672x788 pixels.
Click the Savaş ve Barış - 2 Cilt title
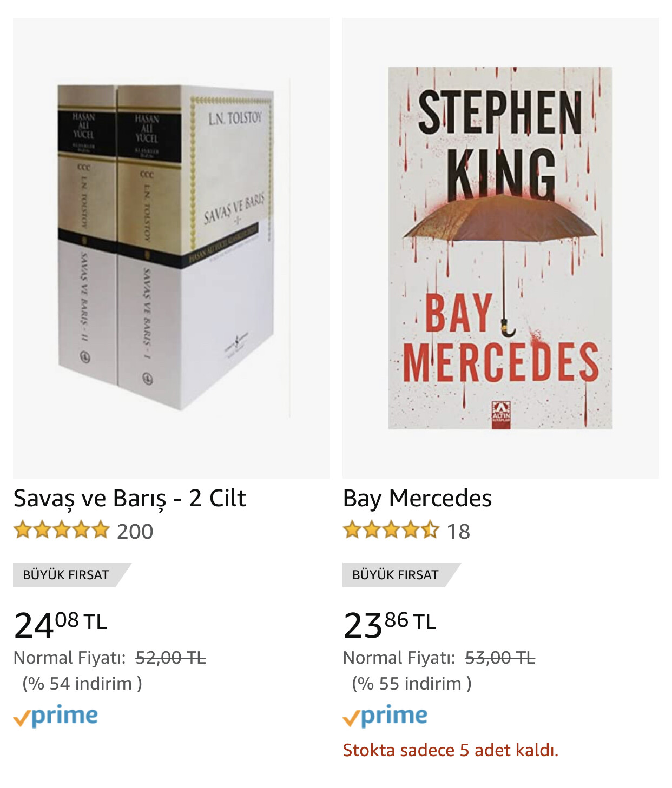129,499
